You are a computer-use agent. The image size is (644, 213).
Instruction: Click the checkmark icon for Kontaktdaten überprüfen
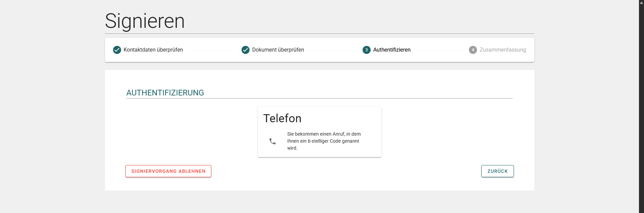[117, 50]
